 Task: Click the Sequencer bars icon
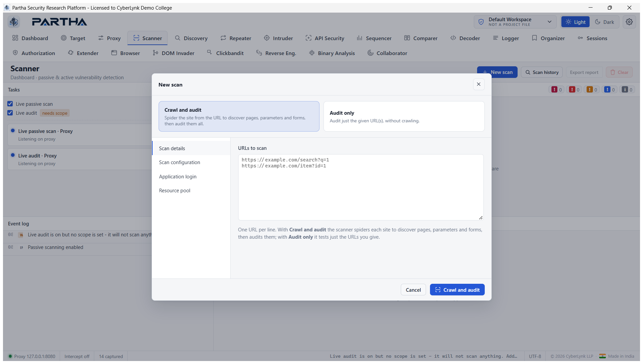[360, 38]
